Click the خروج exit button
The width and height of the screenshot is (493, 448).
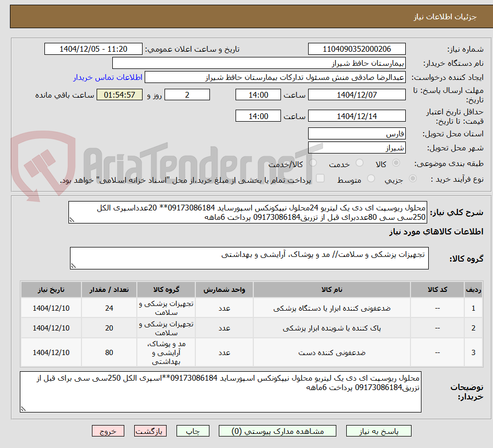pyautogui.click(x=108, y=431)
